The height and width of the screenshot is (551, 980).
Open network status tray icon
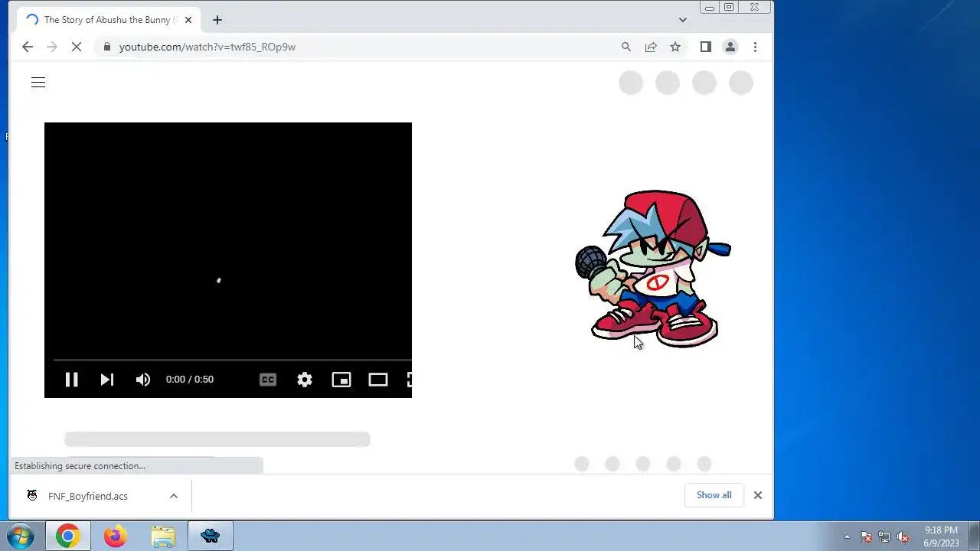click(884, 536)
